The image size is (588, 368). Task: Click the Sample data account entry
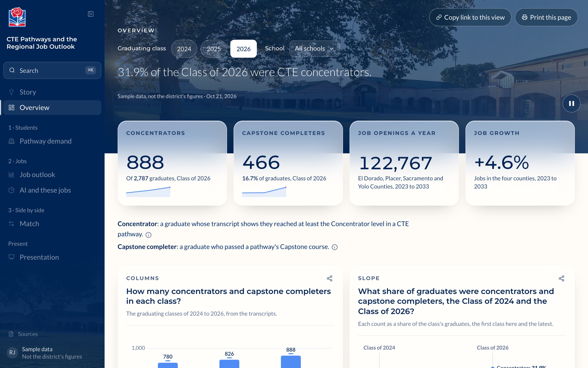pyautogui.click(x=52, y=353)
